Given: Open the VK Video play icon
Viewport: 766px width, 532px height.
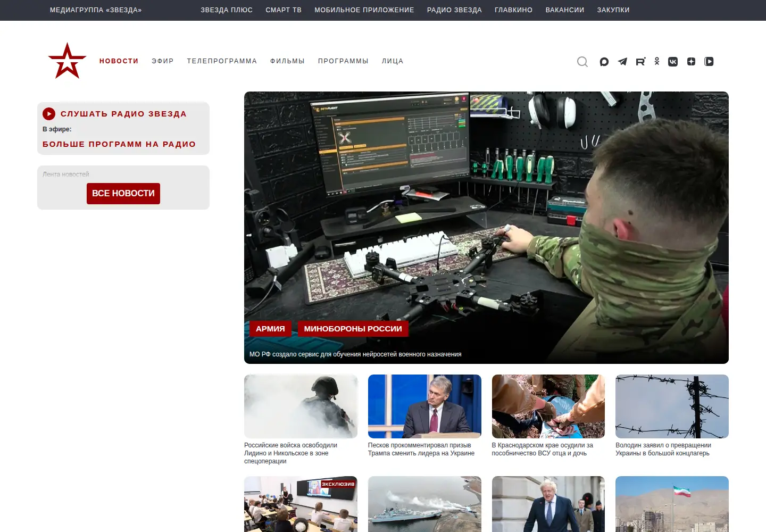Looking at the screenshot, I should 709,62.
